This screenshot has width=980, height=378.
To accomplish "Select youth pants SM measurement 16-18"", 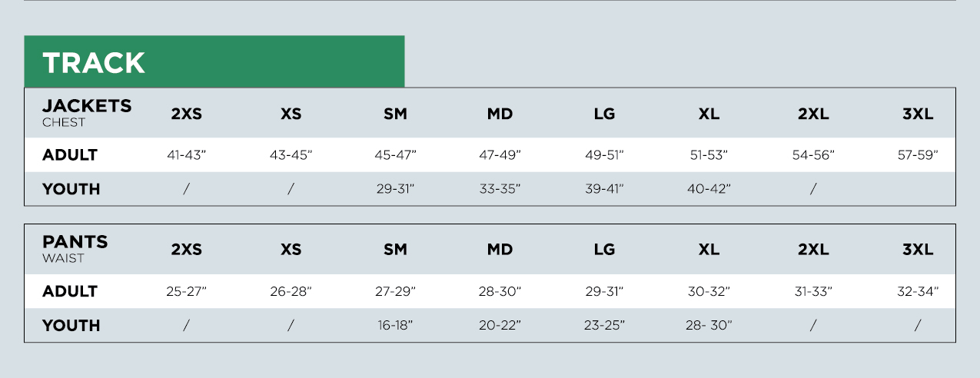I will point(395,326).
